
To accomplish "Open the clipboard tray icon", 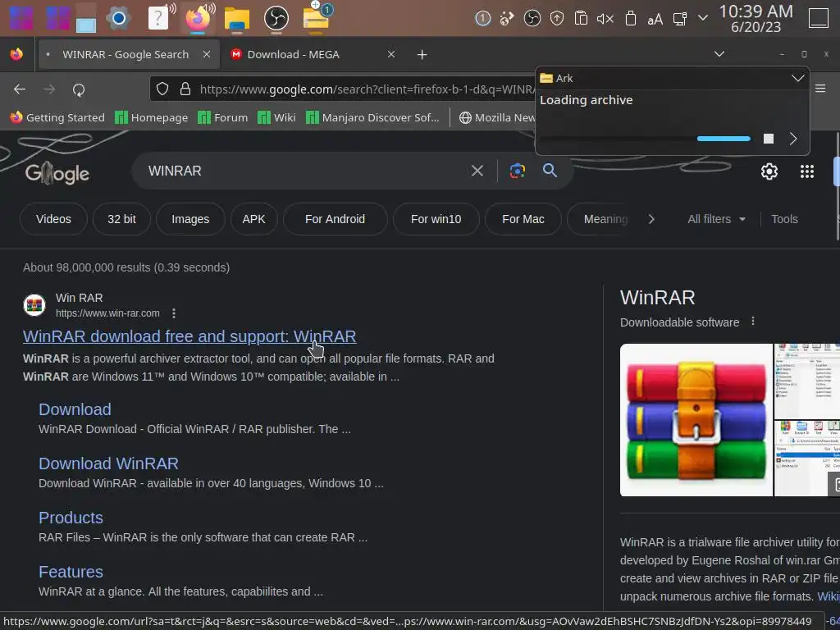I will coord(582,19).
